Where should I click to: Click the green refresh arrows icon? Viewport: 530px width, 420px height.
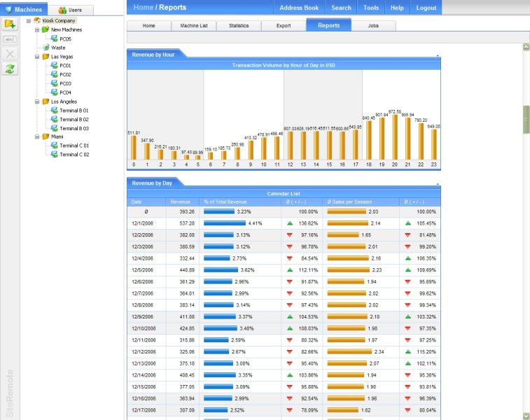pos(10,69)
